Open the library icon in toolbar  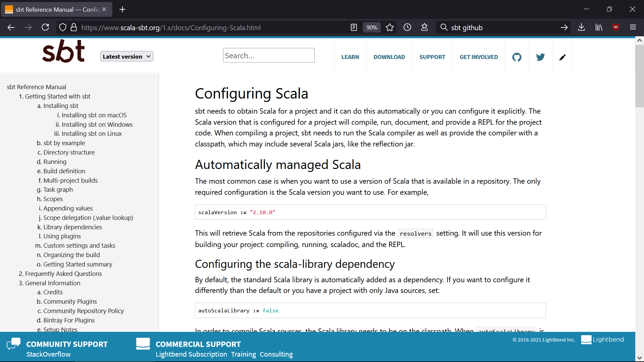(599, 27)
